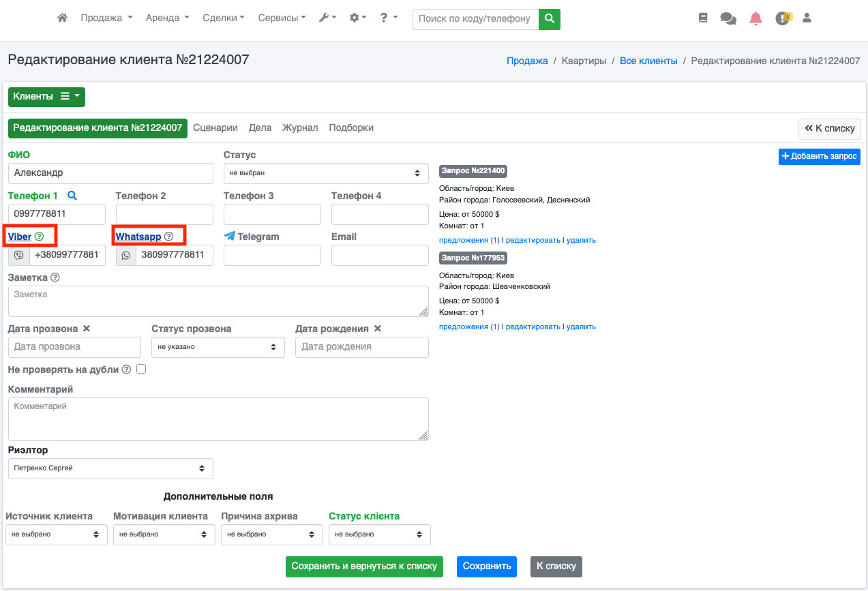This screenshot has width=868, height=591.
Task: Open the Статус прозвона dropdown
Action: click(218, 347)
